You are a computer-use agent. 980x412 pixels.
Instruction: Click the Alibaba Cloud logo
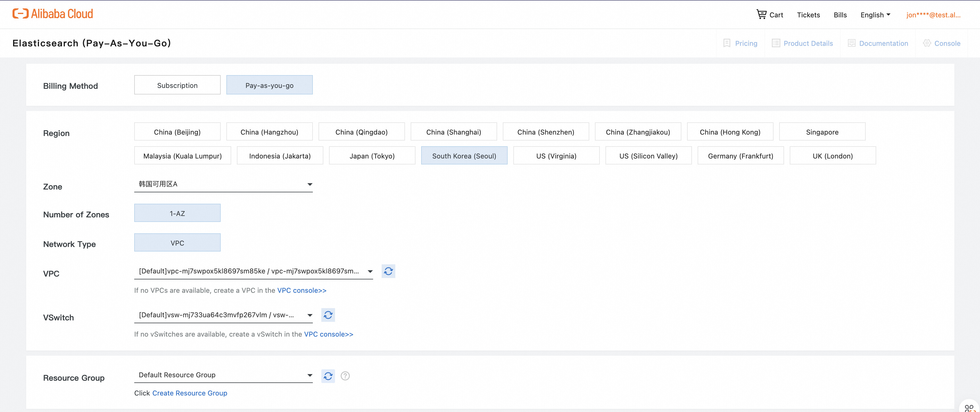tap(53, 14)
